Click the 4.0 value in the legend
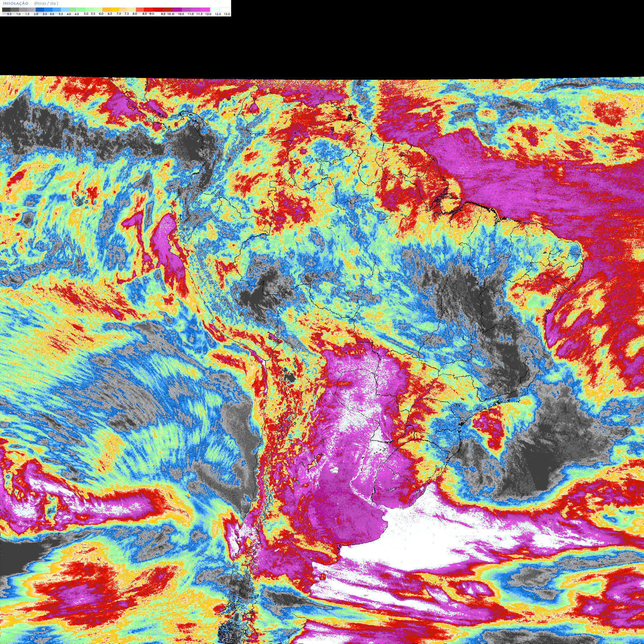The height and width of the screenshot is (644, 644). click(x=69, y=14)
